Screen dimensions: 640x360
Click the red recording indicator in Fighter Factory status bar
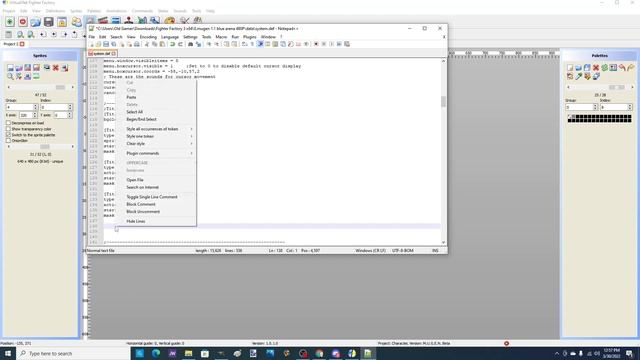507,344
